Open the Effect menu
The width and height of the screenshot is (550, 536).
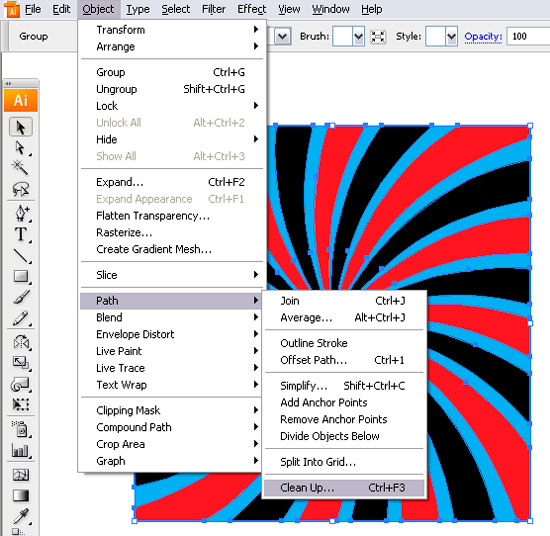pos(251,9)
